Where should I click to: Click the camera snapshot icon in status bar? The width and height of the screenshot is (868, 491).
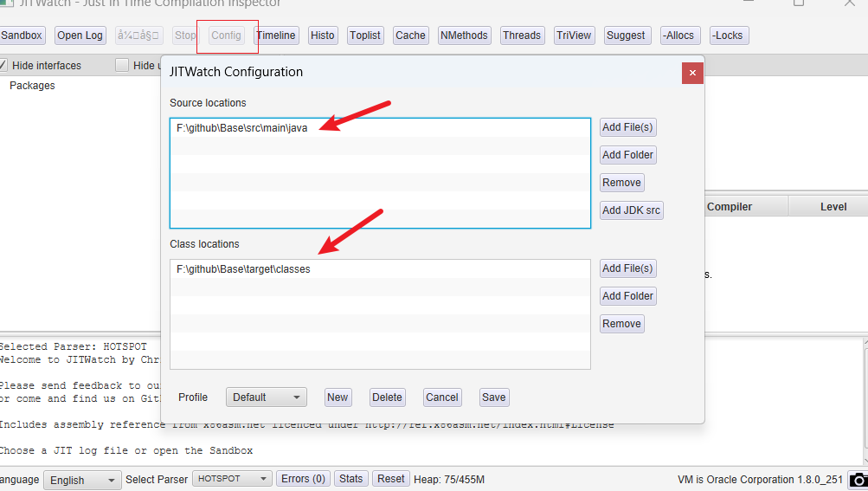click(858, 480)
